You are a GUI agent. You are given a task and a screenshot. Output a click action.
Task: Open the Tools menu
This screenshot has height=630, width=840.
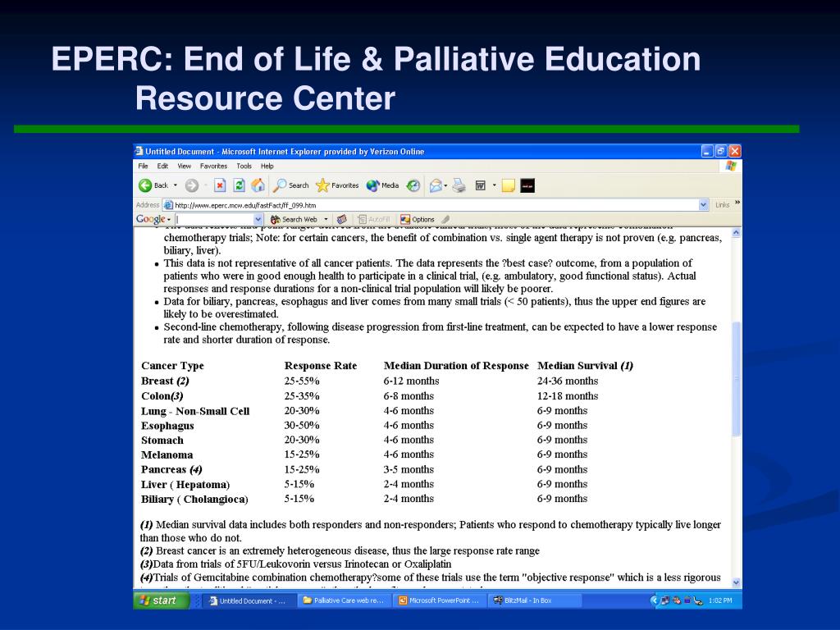click(x=244, y=166)
